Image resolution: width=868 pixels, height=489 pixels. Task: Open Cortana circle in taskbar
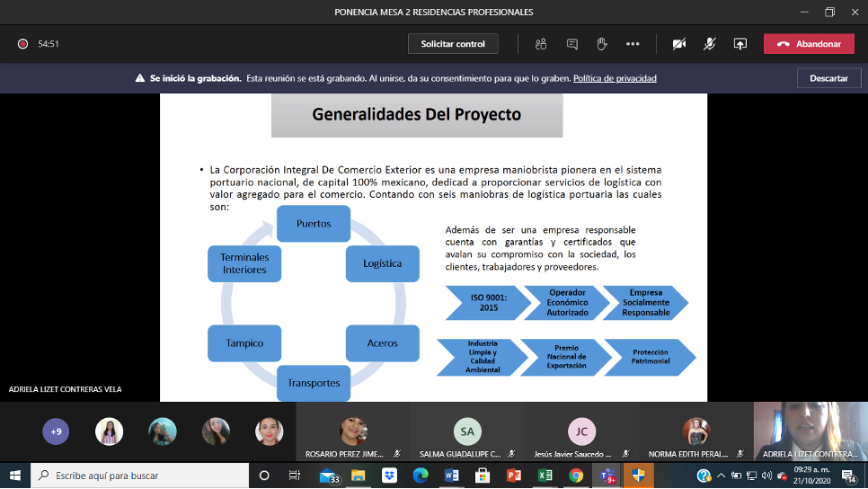264,476
